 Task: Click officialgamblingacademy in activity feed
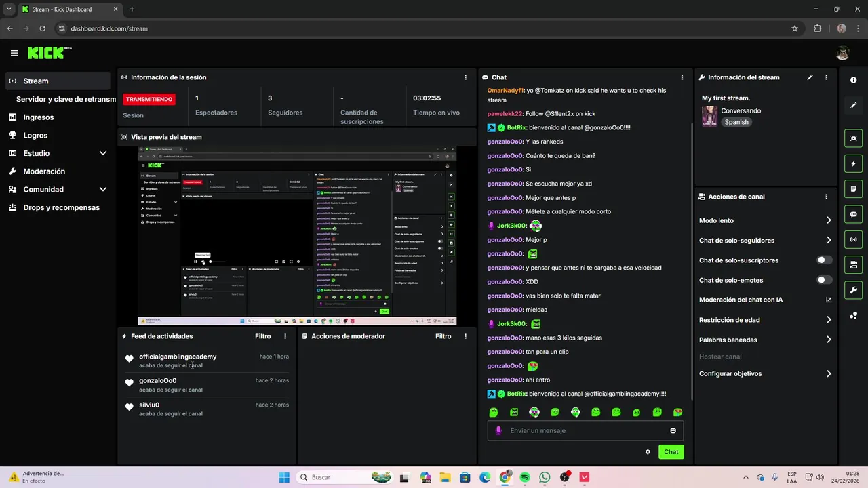pos(178,357)
